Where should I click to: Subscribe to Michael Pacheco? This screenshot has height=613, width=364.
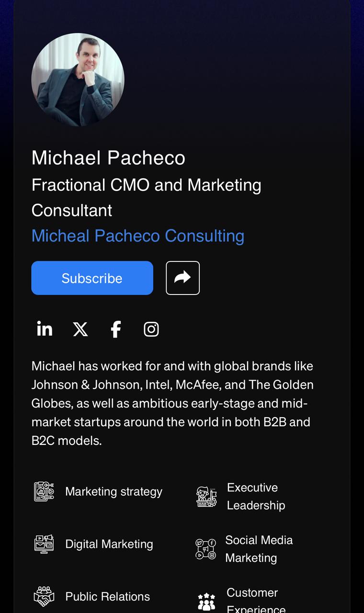point(92,278)
